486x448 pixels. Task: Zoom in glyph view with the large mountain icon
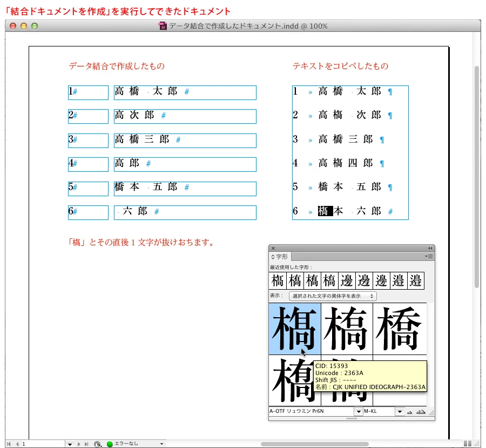[x=421, y=412]
